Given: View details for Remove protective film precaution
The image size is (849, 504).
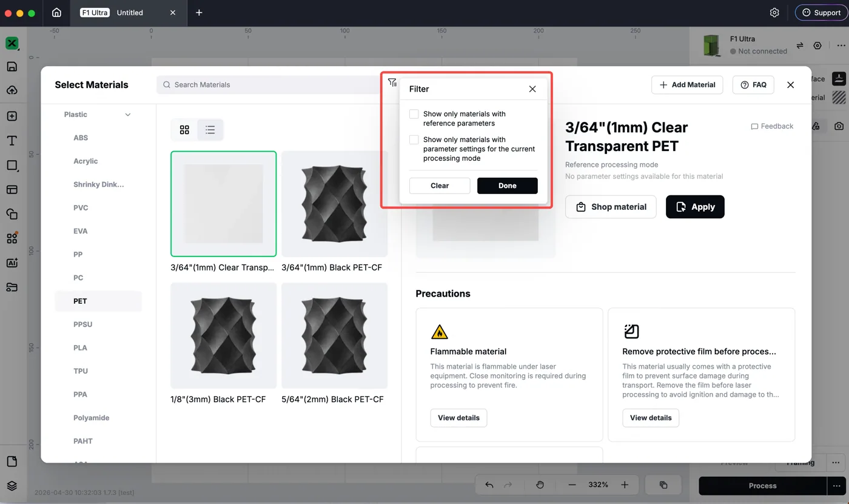Looking at the screenshot, I should [x=651, y=418].
